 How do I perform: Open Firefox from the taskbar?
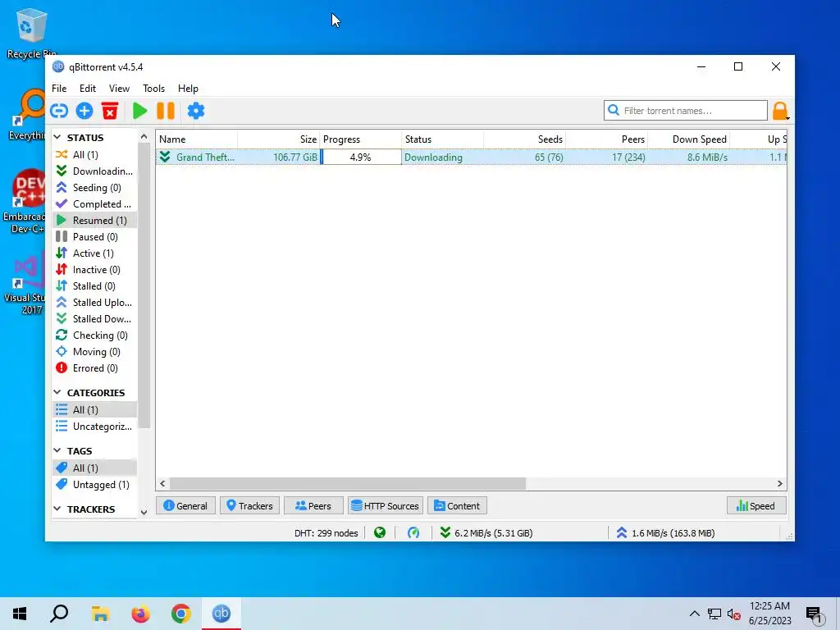140,614
